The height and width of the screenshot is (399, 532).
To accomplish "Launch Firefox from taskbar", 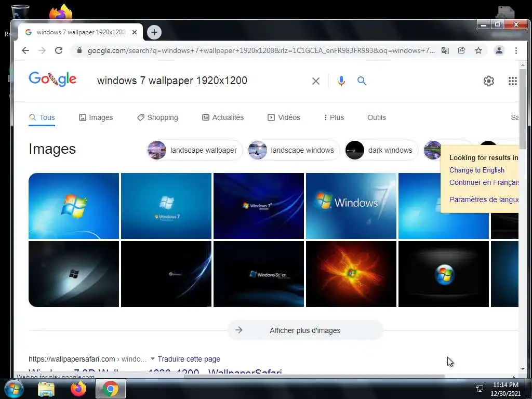I will tap(78, 389).
